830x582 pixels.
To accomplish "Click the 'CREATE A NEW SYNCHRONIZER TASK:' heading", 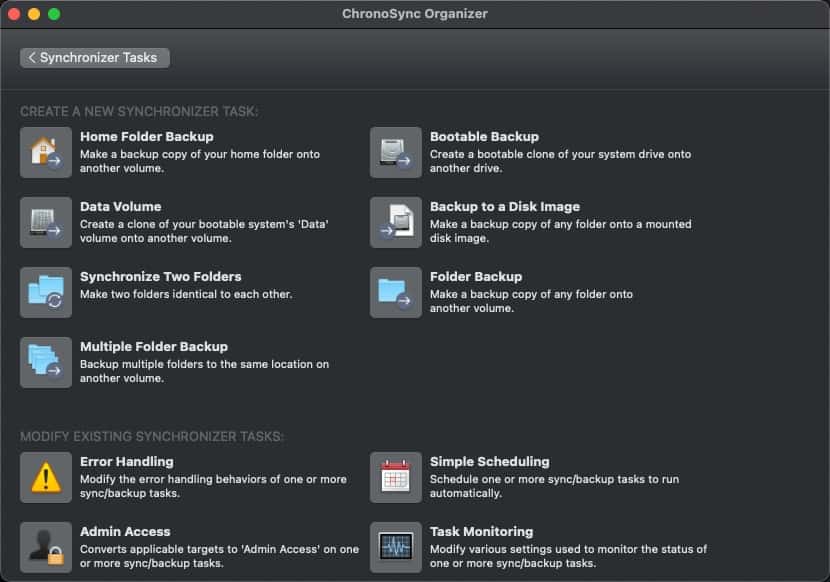I will [139, 112].
